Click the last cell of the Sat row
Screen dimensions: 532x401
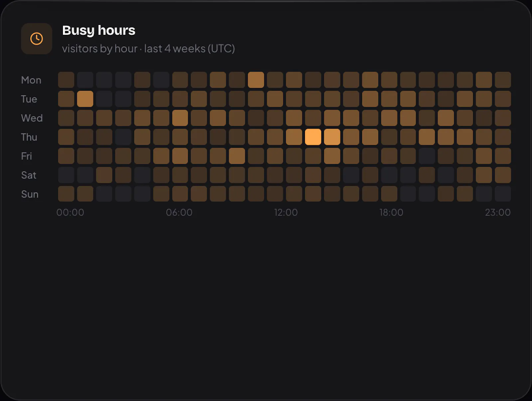point(503,175)
